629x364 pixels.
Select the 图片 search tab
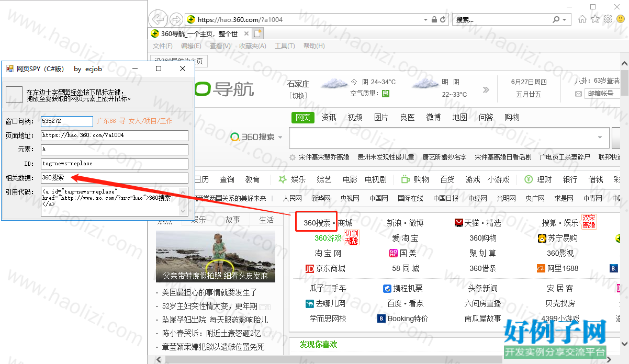[381, 117]
